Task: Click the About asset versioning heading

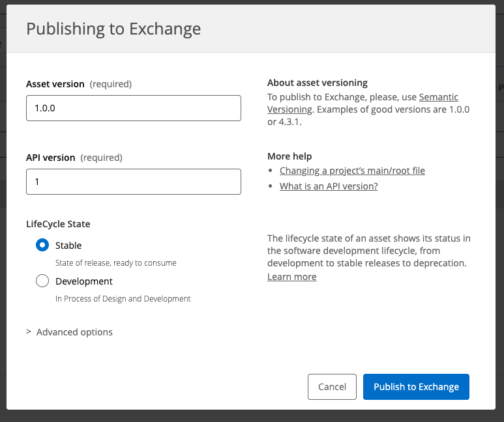Action: coord(318,83)
